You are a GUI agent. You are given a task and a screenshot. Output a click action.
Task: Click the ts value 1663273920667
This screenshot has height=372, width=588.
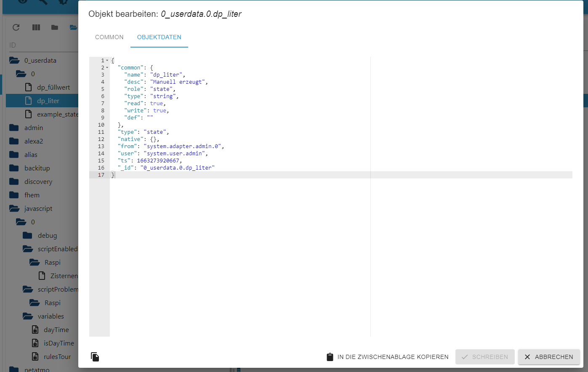pyautogui.click(x=158, y=161)
